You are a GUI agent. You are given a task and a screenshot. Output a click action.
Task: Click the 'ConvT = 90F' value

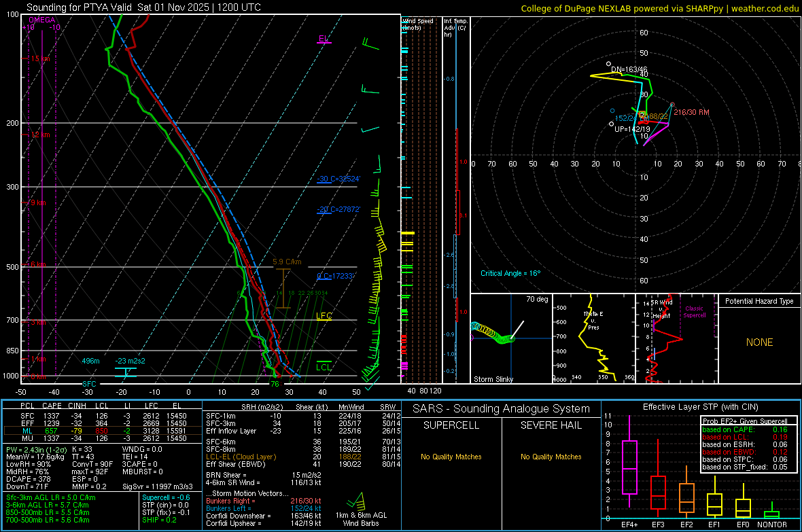pos(92,465)
